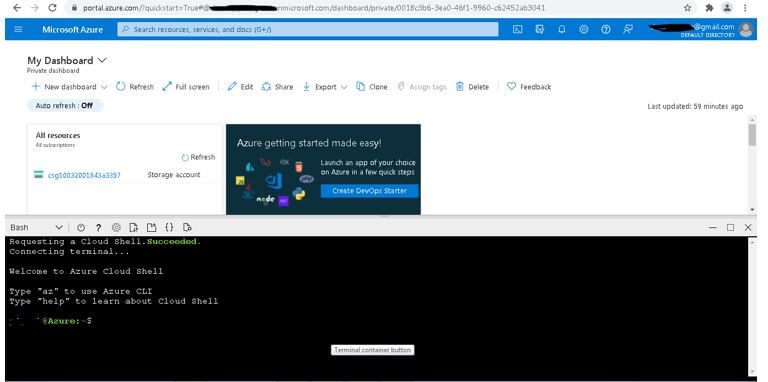Open the Feedback icon in the header
Viewport: 768px width, 382px height.
(x=628, y=29)
